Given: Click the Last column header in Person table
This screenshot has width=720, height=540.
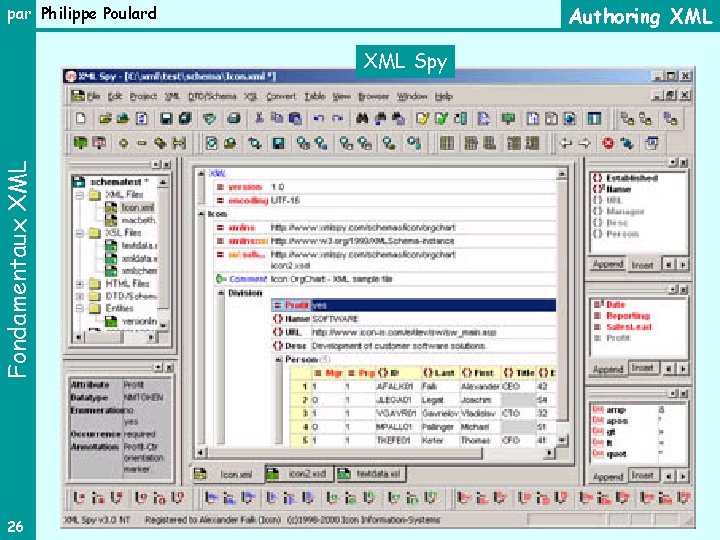Looking at the screenshot, I should [x=439, y=373].
